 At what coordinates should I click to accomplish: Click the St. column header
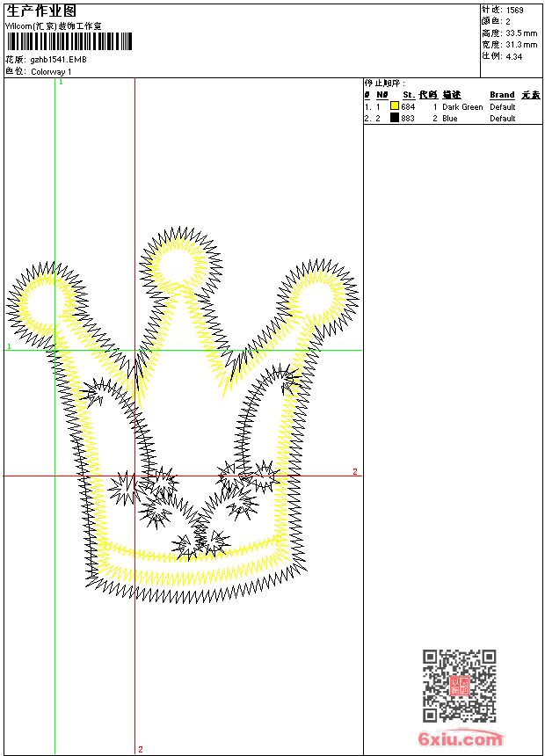point(408,95)
